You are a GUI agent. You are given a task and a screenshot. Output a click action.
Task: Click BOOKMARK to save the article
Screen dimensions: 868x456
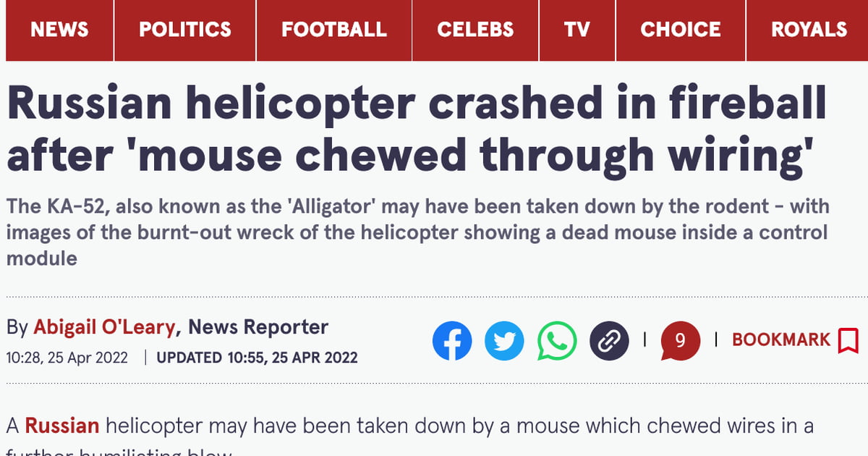coord(781,339)
